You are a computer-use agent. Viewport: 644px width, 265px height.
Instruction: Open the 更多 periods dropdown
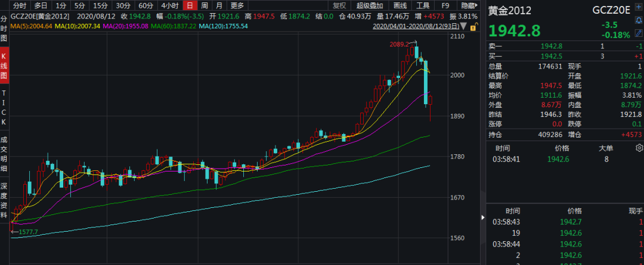click(x=237, y=5)
